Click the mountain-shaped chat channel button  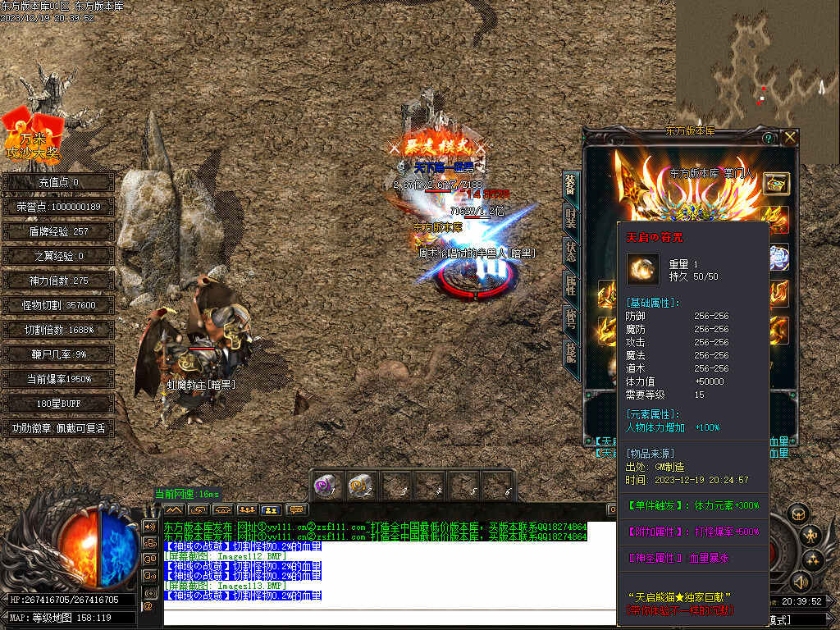(174, 509)
